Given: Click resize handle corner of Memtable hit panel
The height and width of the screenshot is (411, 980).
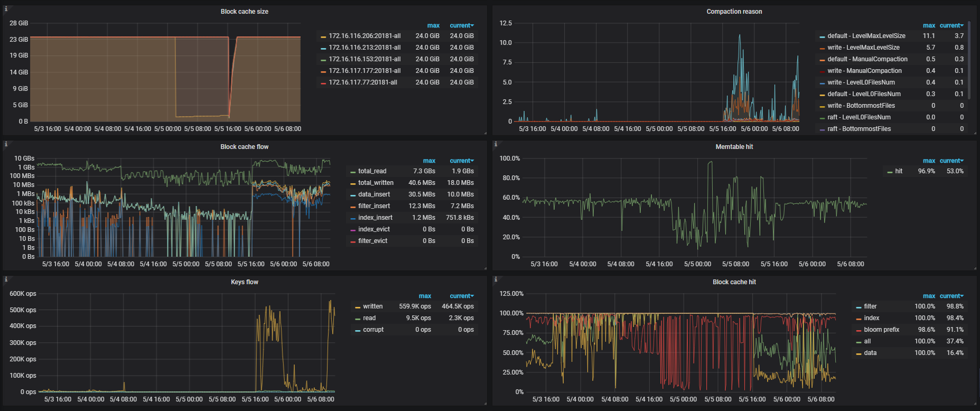Looking at the screenshot, I should point(975,268).
